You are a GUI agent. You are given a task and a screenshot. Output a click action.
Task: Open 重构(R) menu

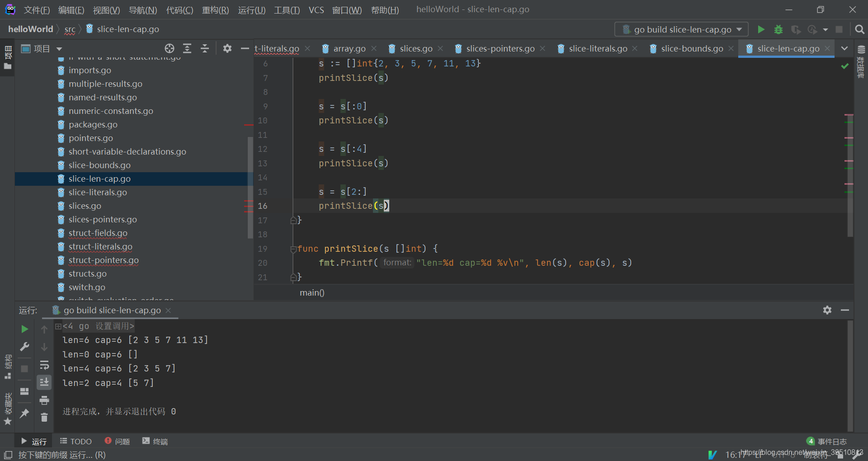pos(215,10)
